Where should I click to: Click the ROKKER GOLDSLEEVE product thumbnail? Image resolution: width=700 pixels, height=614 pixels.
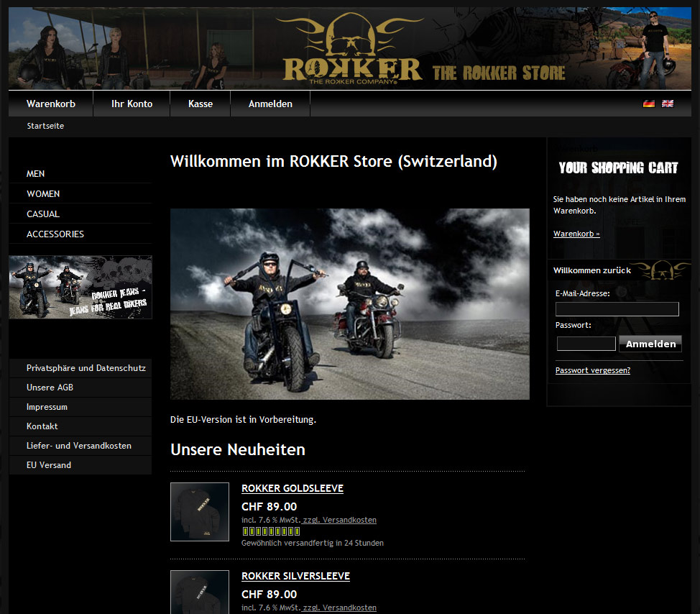pos(200,512)
